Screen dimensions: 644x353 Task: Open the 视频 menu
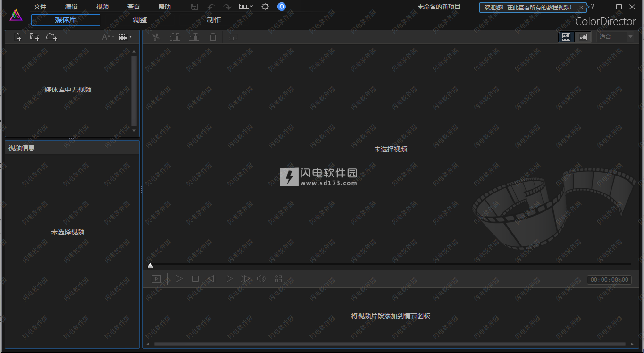point(102,7)
